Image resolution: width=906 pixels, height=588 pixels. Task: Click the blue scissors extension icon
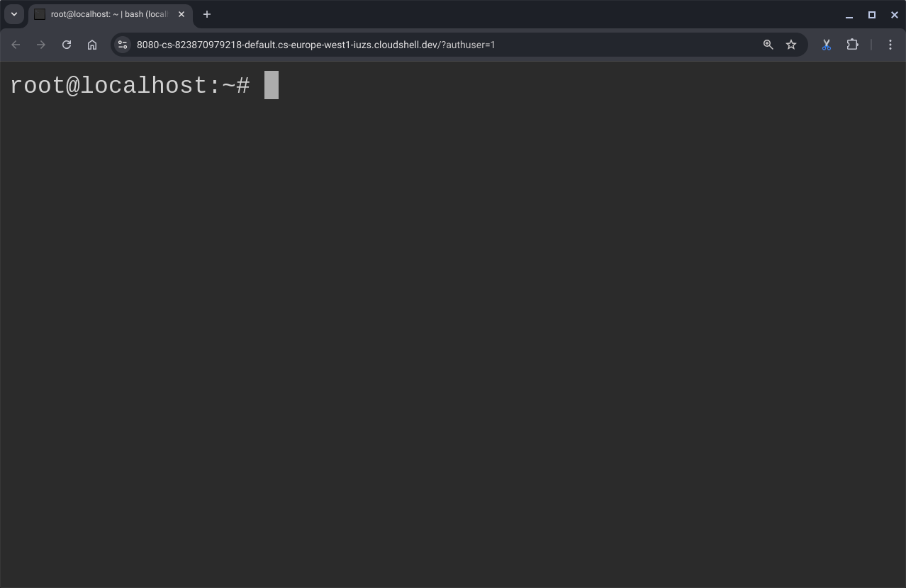click(x=825, y=44)
